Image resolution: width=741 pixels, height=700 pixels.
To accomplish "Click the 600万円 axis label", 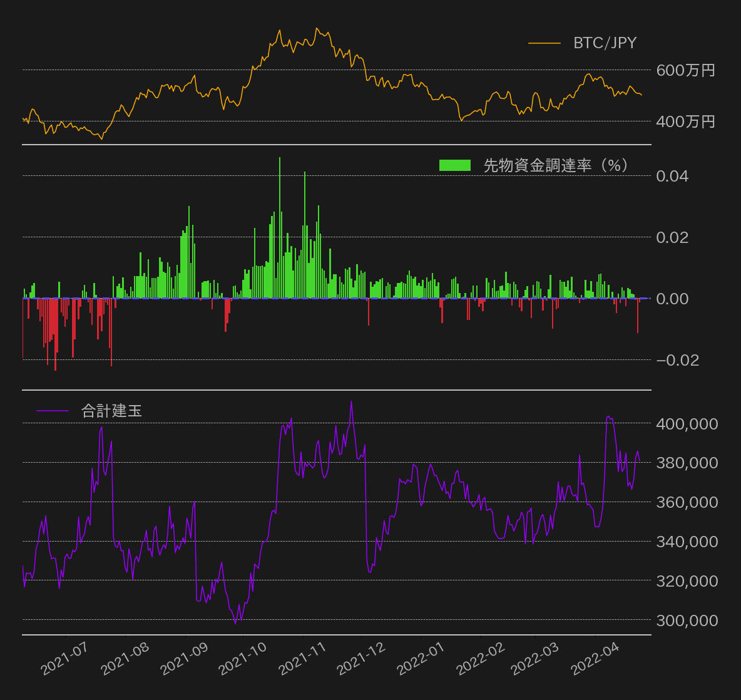I will 687,71.
